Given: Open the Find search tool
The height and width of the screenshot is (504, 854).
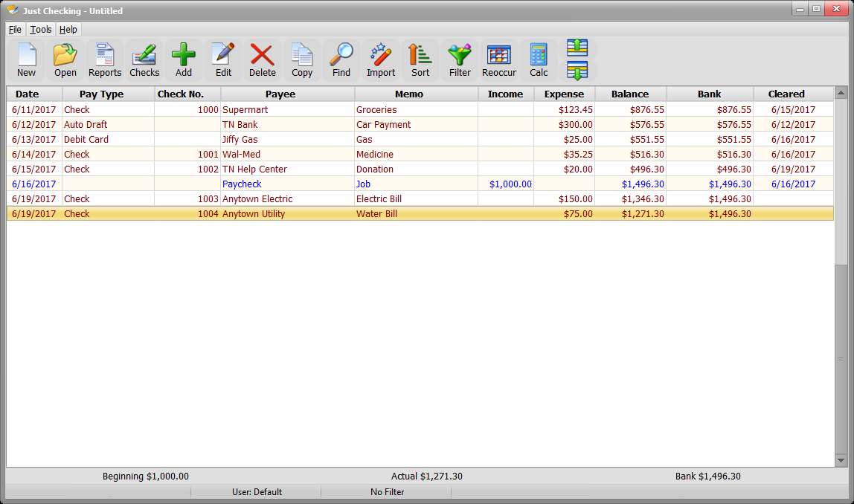Looking at the screenshot, I should click(x=341, y=59).
